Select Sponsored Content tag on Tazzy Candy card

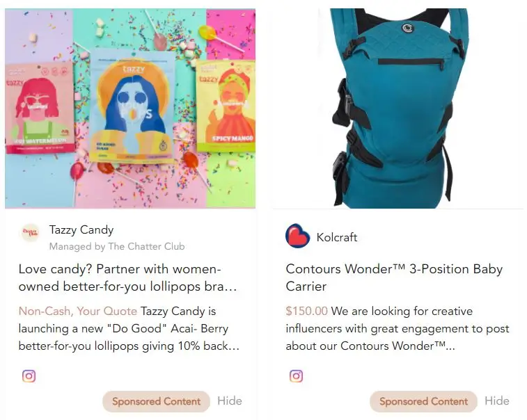pos(156,401)
